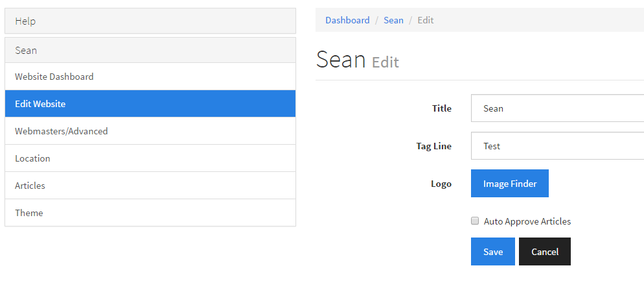
Task: Select the highlighted Edit Website menu item
Action: coord(150,104)
